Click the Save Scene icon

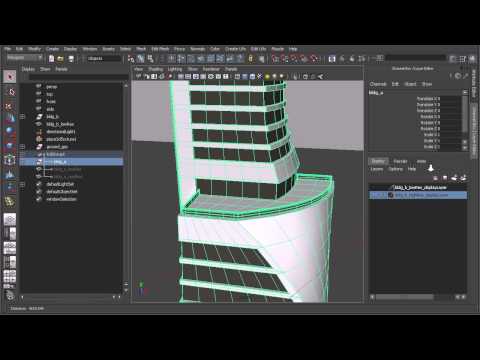pos(71,59)
